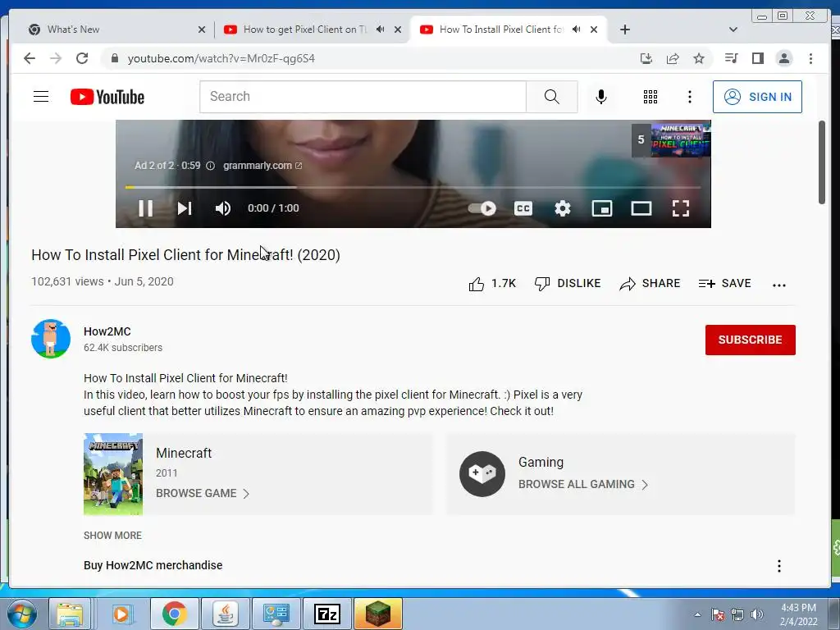The width and height of the screenshot is (840, 630).
Task: Mute the video player volume
Action: click(x=223, y=208)
